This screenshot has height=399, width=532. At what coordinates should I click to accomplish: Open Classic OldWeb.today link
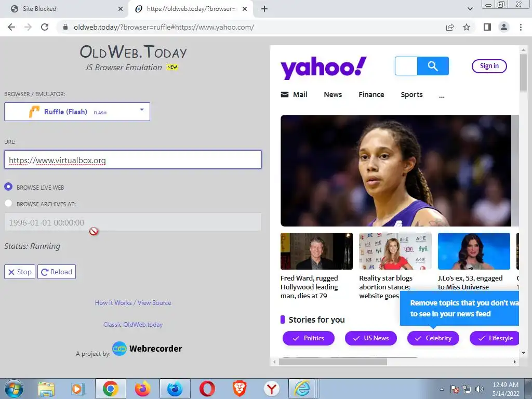[133, 324]
